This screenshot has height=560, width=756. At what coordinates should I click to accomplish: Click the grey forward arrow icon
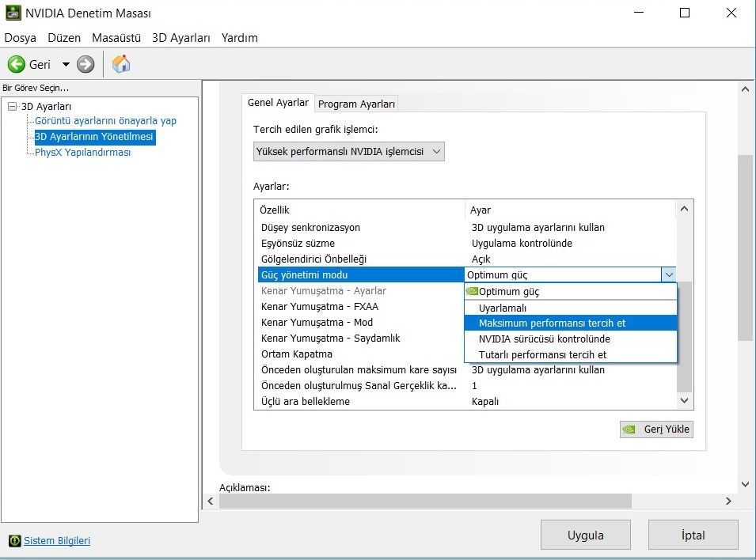pyautogui.click(x=85, y=64)
